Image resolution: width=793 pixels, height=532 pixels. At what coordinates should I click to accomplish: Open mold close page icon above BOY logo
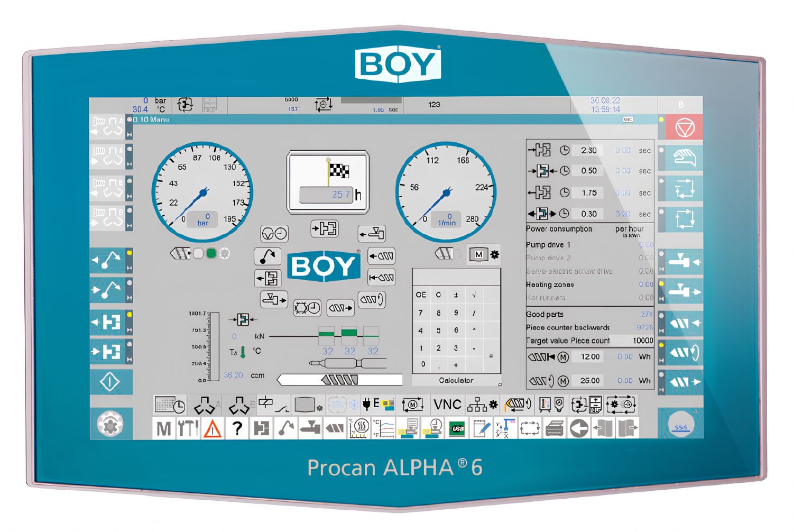coord(325,228)
